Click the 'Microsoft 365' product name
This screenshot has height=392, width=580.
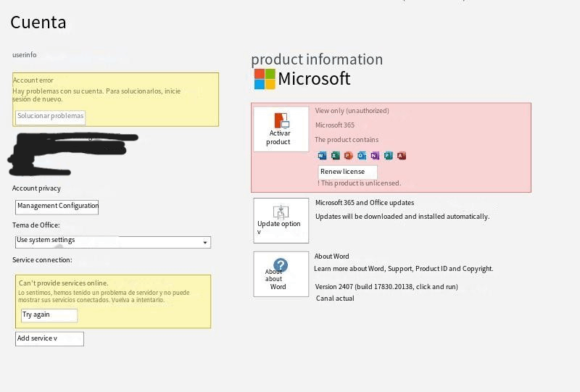click(x=335, y=125)
